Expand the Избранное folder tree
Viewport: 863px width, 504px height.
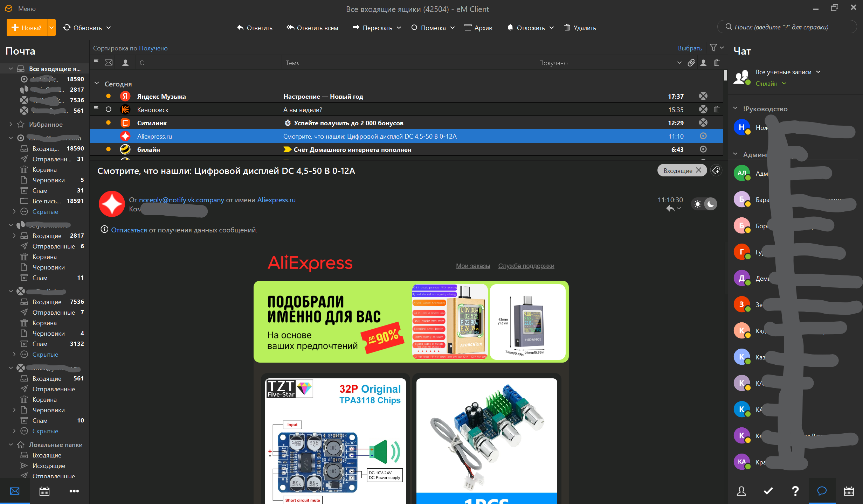[x=11, y=124]
